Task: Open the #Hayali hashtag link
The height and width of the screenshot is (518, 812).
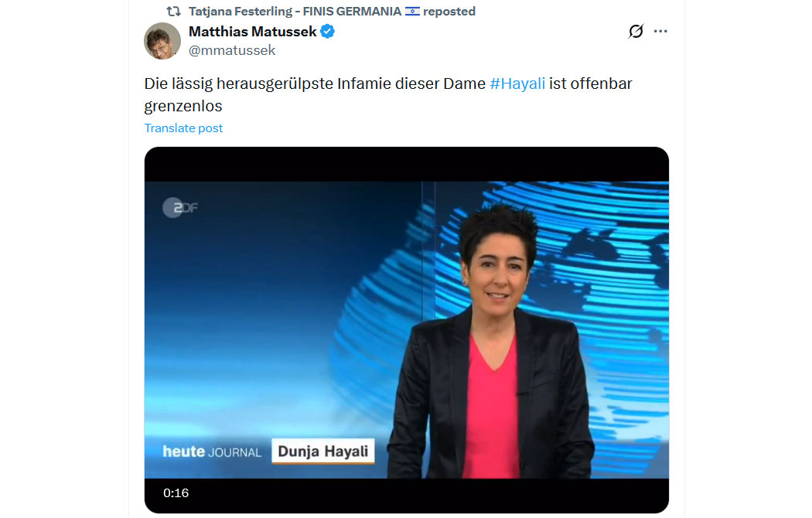Action: point(517,83)
